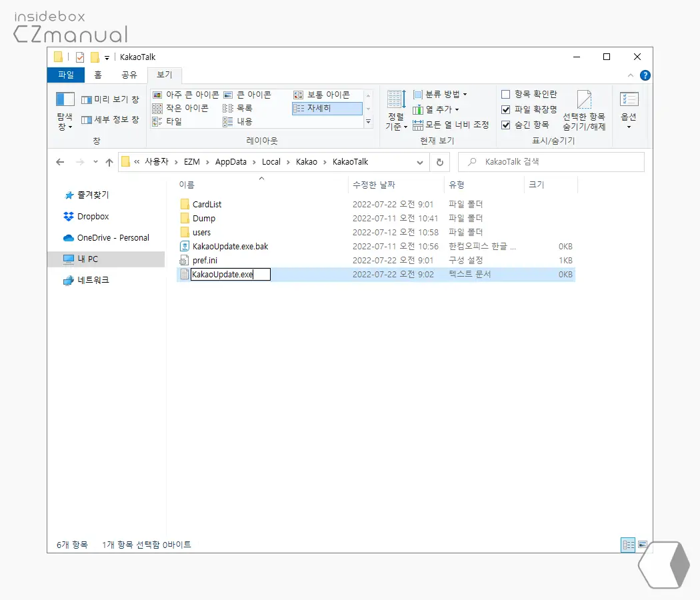Sort by the 이름 column header
This screenshot has height=600, width=700.
pos(263,185)
